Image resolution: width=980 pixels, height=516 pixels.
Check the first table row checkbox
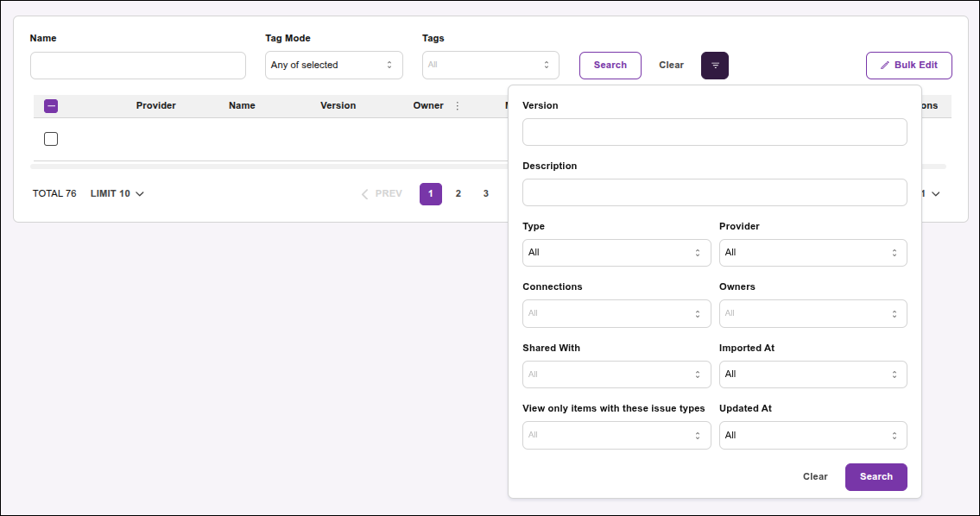click(x=51, y=139)
